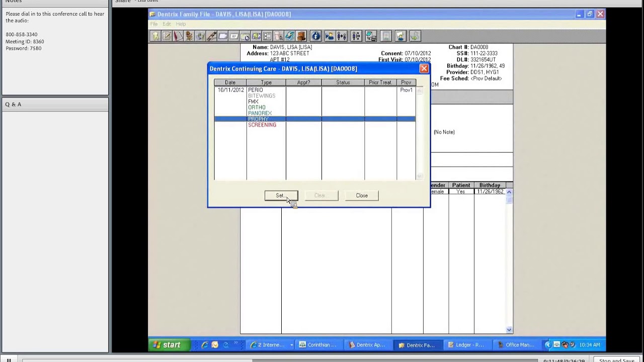The width and height of the screenshot is (644, 362).
Task: Open the Windows start menu
Action: coord(169,345)
